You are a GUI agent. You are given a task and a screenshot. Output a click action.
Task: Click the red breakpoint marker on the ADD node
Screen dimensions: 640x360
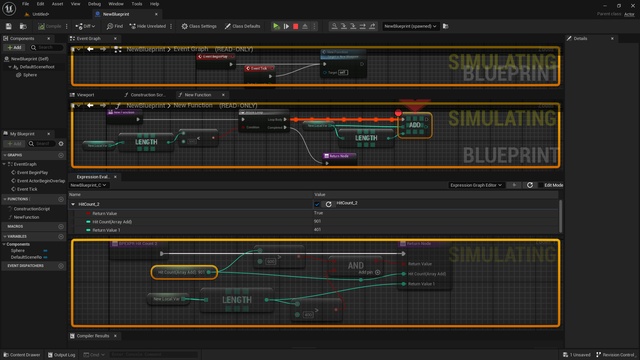point(398,113)
